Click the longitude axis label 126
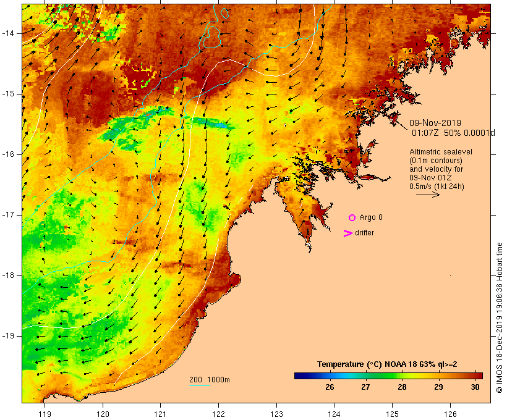The height and width of the screenshot is (420, 507). coord(450,414)
